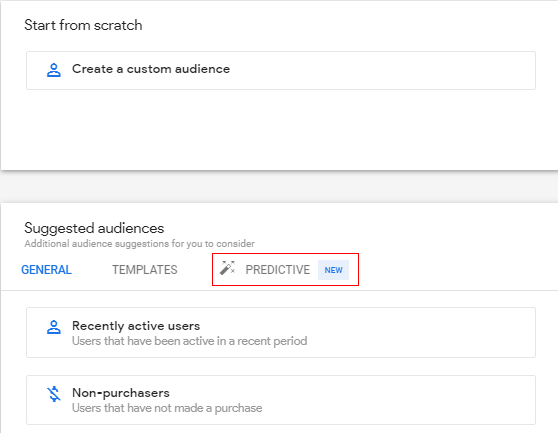Switch to the GENERAL tab
Screen dimensions: 558x433
pyautogui.click(x=47, y=270)
